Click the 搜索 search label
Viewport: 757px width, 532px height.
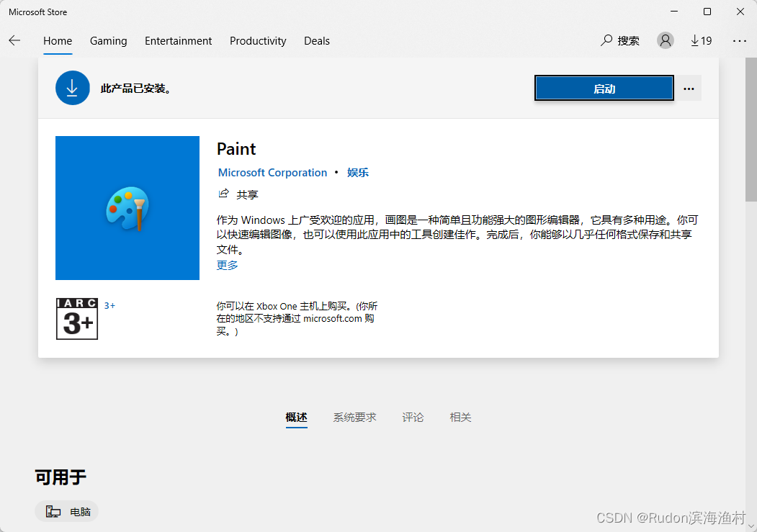[628, 41]
